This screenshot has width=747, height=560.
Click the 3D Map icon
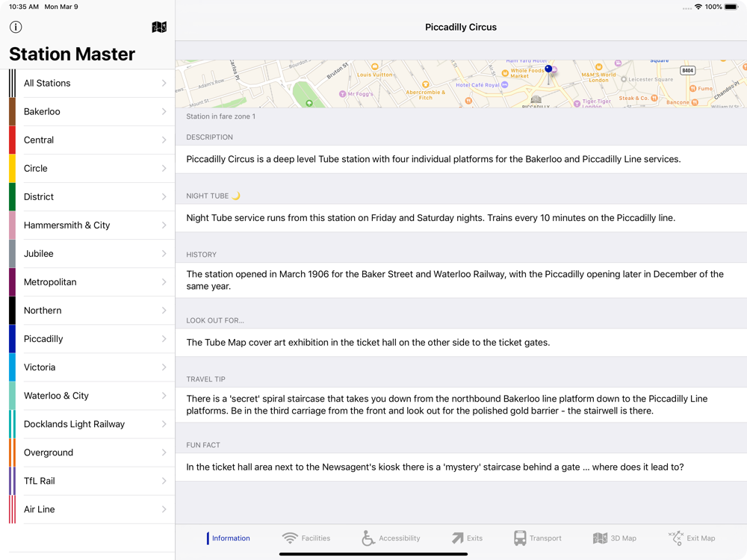600,538
